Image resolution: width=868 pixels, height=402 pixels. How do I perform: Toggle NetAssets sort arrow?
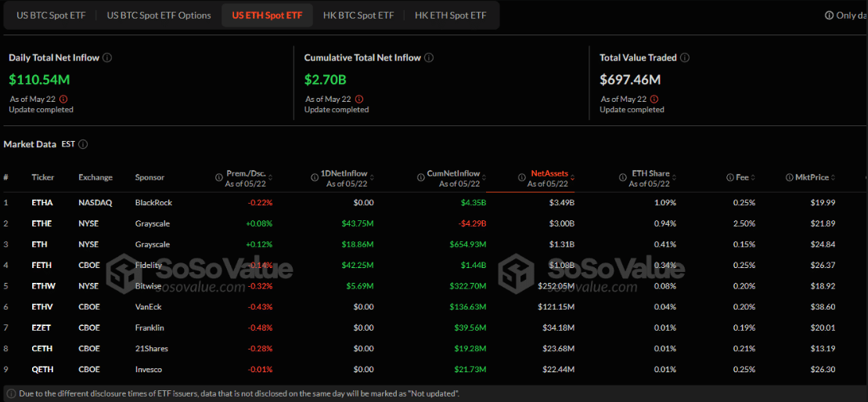572,178
